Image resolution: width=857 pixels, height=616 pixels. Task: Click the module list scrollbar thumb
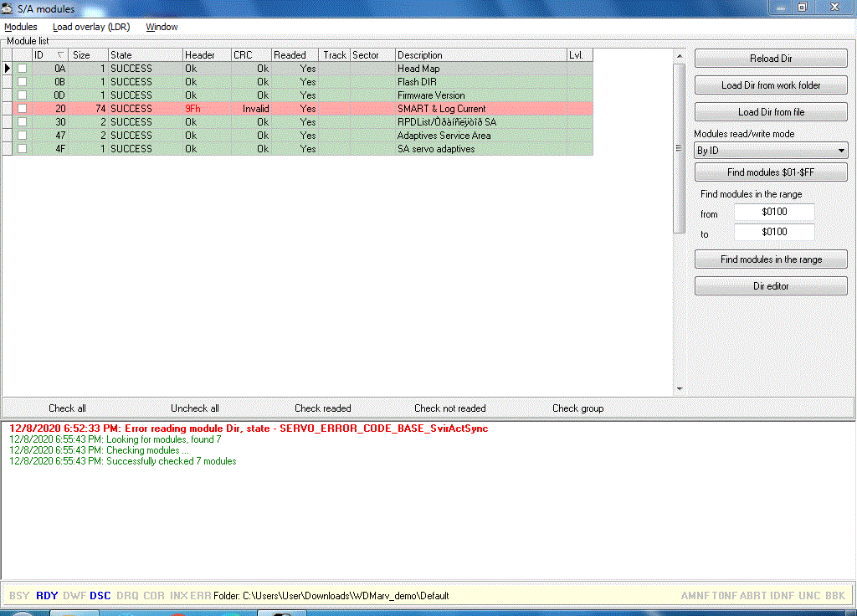coord(680,148)
